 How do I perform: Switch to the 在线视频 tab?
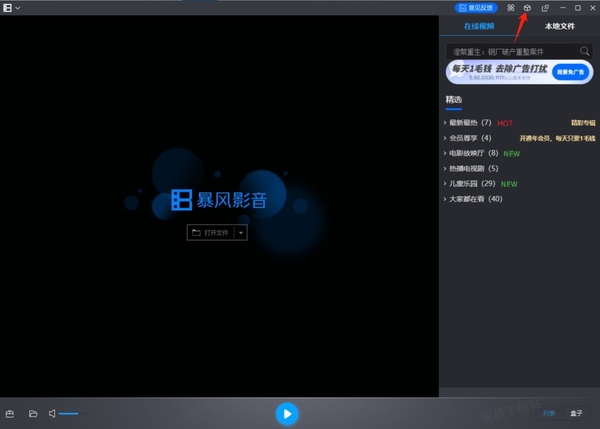tap(480, 27)
